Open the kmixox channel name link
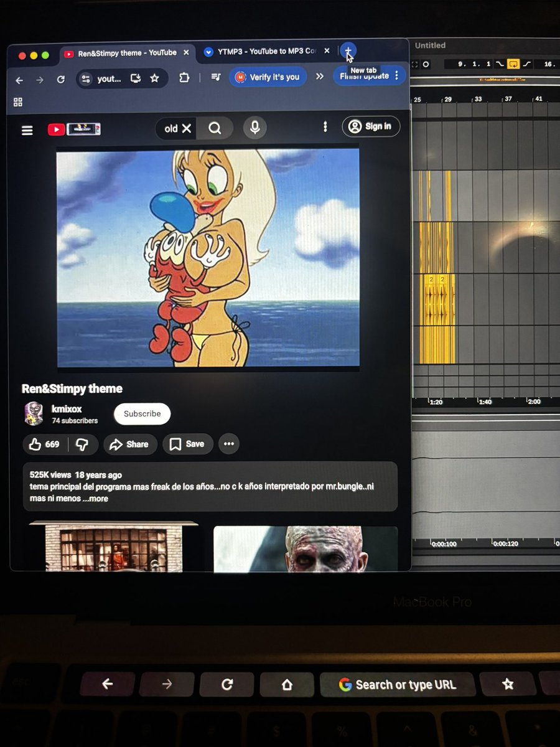This screenshot has height=747, width=560. click(66, 409)
